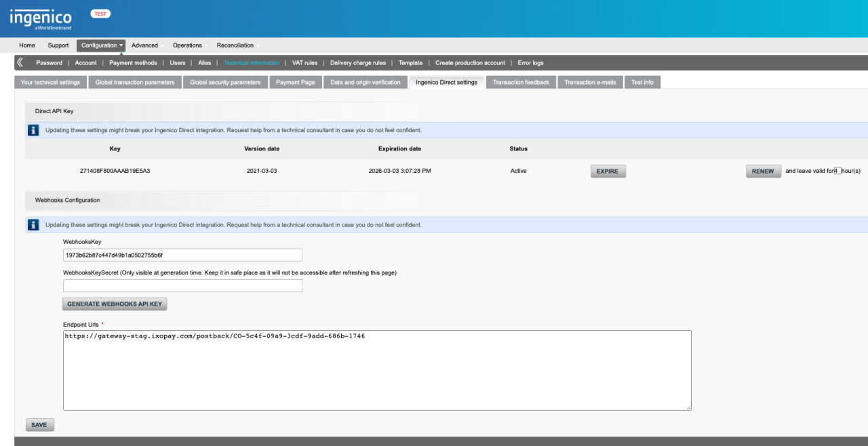The image size is (868, 446).
Task: Click the RENEW button
Action: point(763,171)
